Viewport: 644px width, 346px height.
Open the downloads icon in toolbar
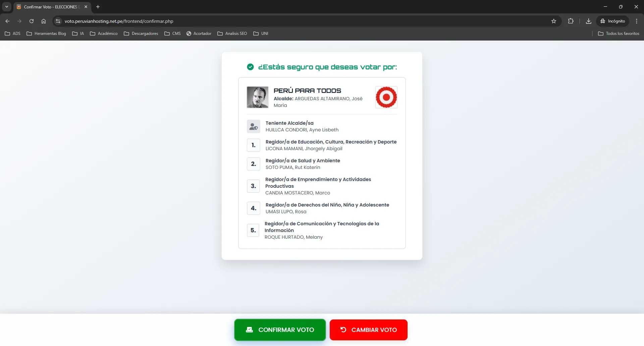click(588, 21)
